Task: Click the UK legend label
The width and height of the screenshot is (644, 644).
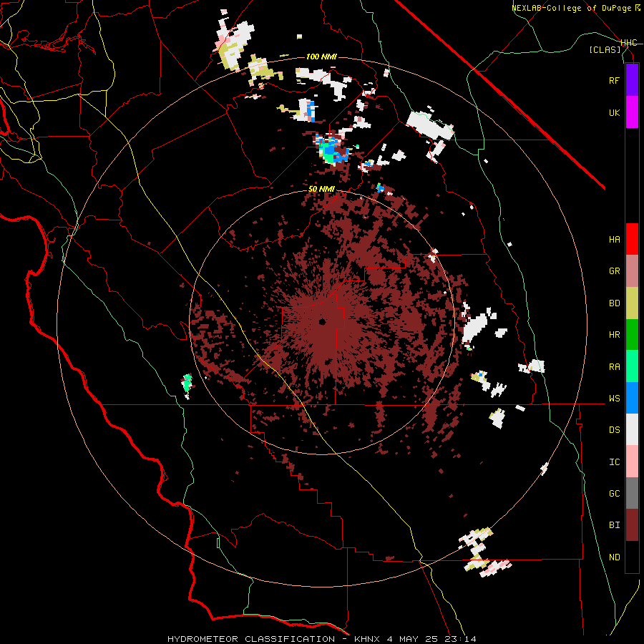Action: point(614,112)
